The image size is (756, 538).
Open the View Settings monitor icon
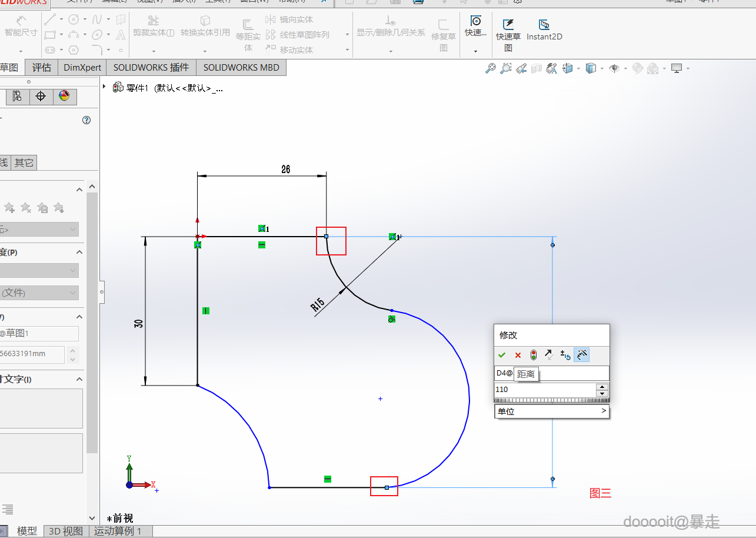pos(677,68)
